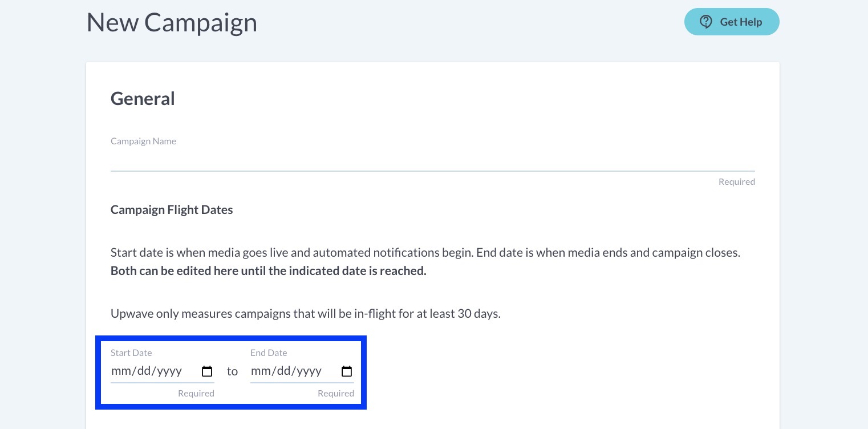The image size is (868, 429).
Task: Click the bold "Both can be edited" sentence
Action: click(268, 270)
